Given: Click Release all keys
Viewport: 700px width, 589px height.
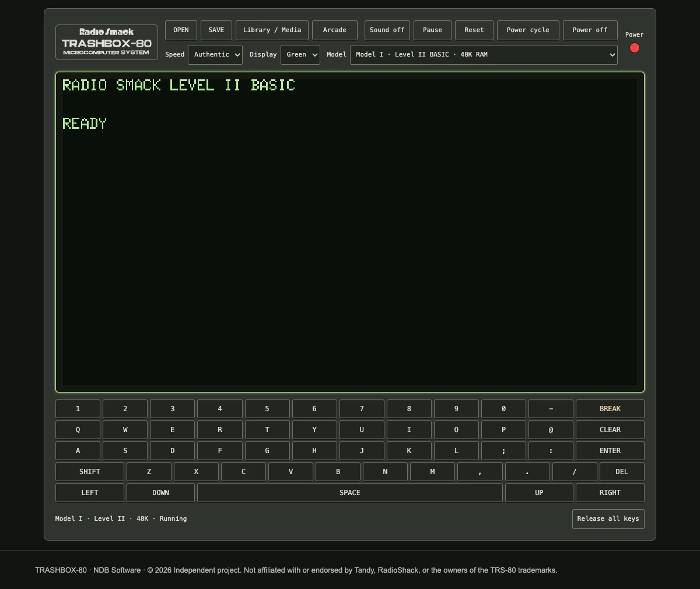Looking at the screenshot, I should click(x=608, y=519).
